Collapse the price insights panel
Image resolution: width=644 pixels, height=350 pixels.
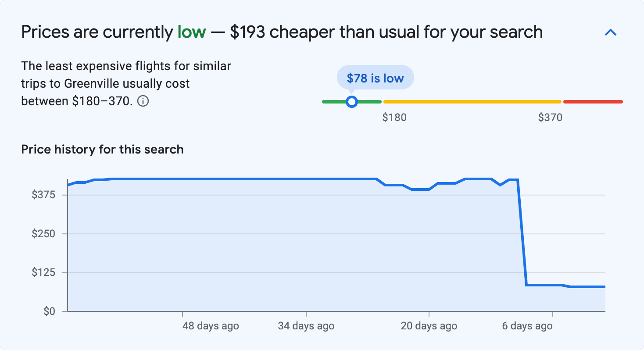pyautogui.click(x=611, y=32)
